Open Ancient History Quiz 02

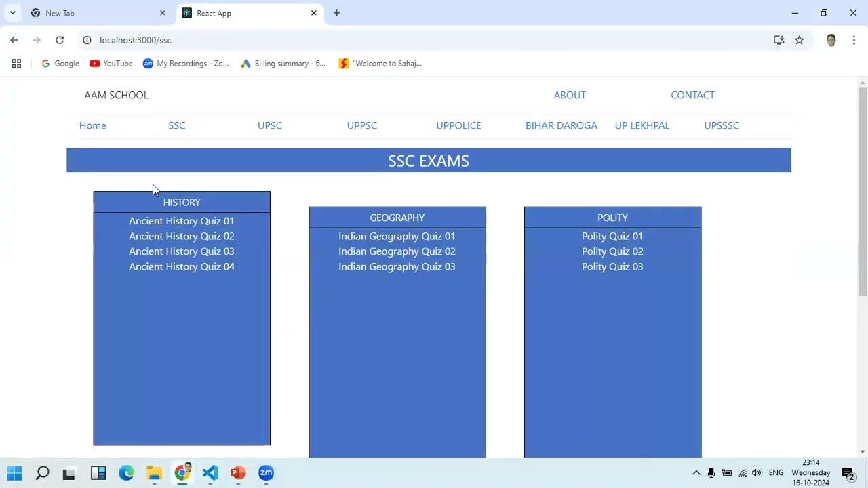(182, 236)
